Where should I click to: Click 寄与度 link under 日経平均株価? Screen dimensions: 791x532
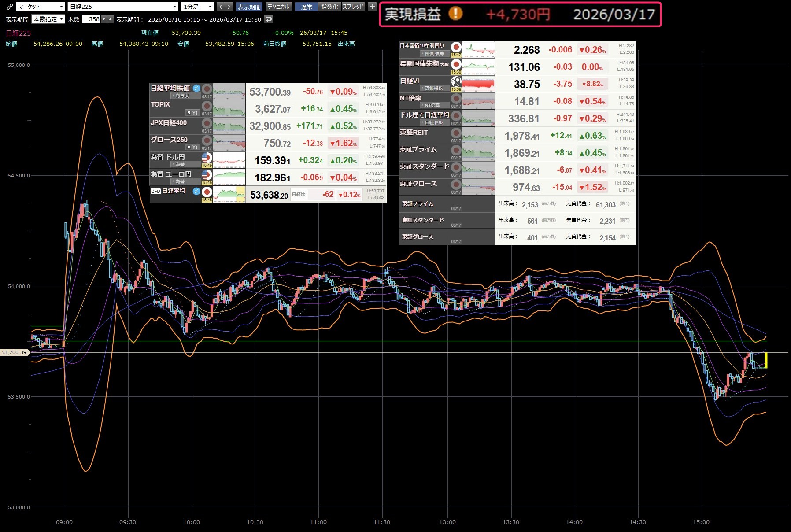[181, 96]
